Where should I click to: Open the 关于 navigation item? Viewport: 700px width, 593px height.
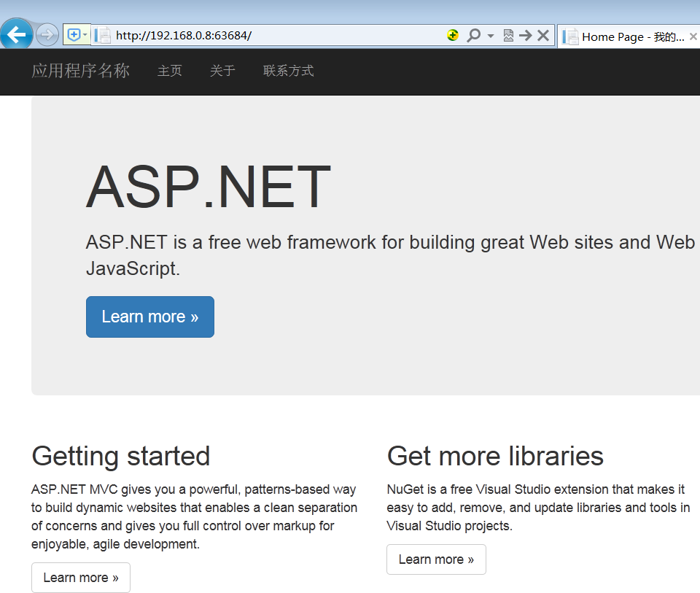pyautogui.click(x=222, y=71)
